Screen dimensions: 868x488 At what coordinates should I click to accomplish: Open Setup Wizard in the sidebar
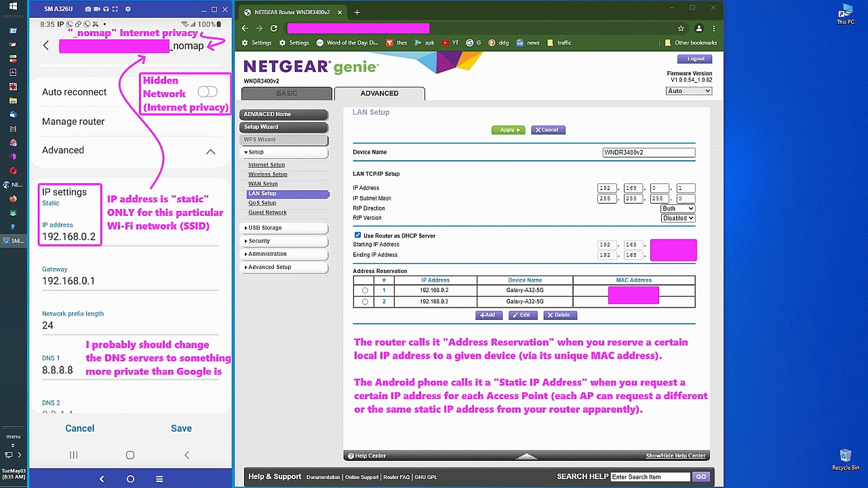point(284,127)
